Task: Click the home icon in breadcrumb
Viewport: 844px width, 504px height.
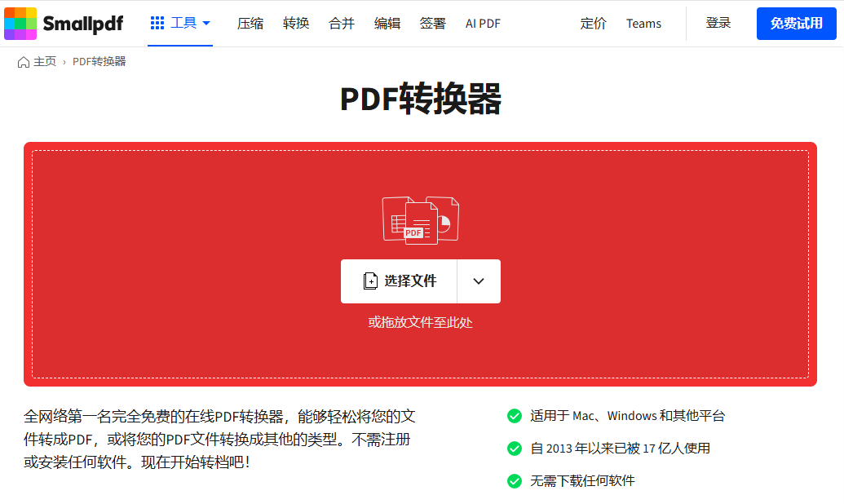Action: [24, 62]
